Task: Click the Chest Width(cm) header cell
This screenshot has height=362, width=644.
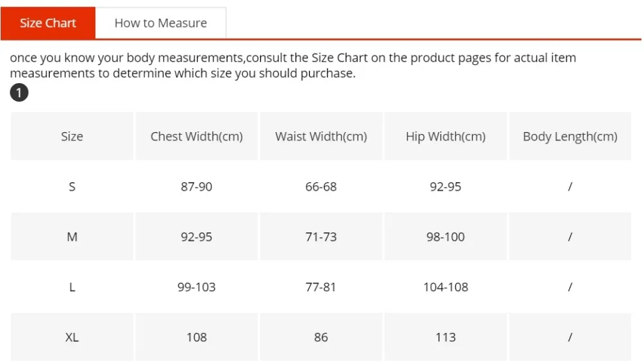Action: pos(196,136)
